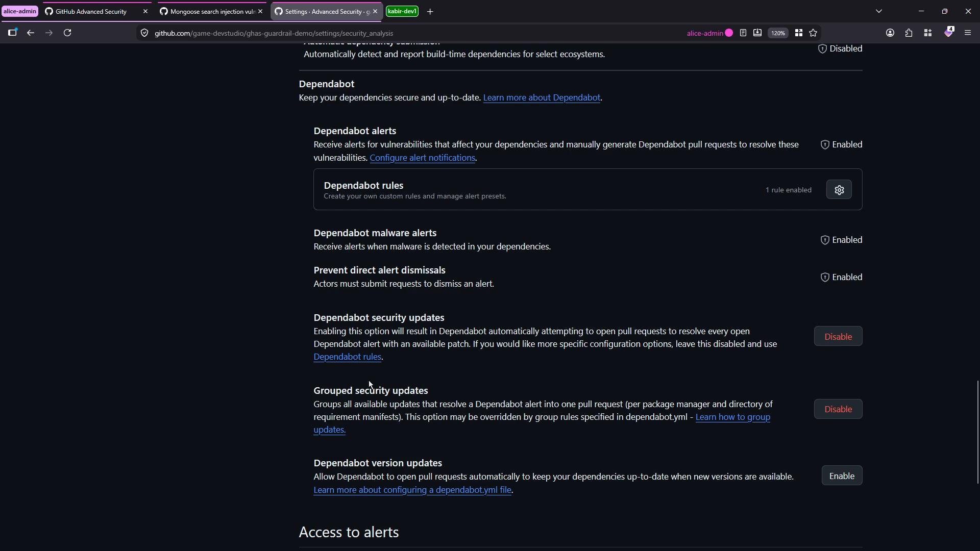Select the alice-admin tab group label
The width and height of the screenshot is (980, 551).
click(x=20, y=11)
